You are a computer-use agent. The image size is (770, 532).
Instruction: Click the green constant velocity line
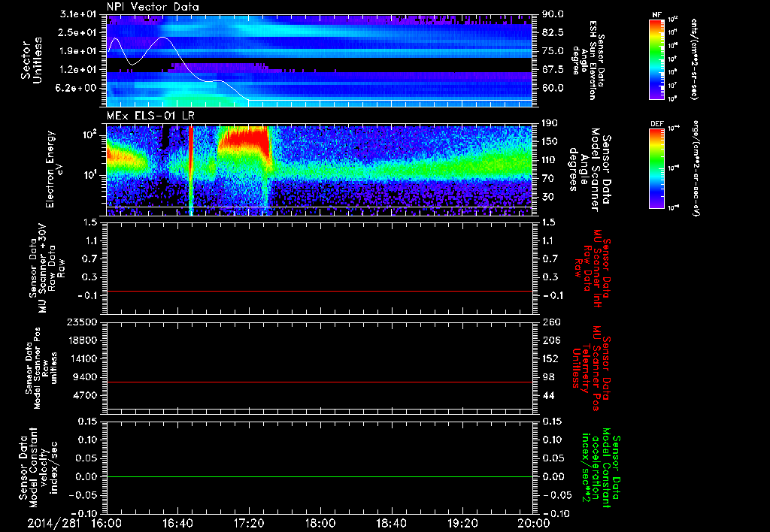point(319,476)
